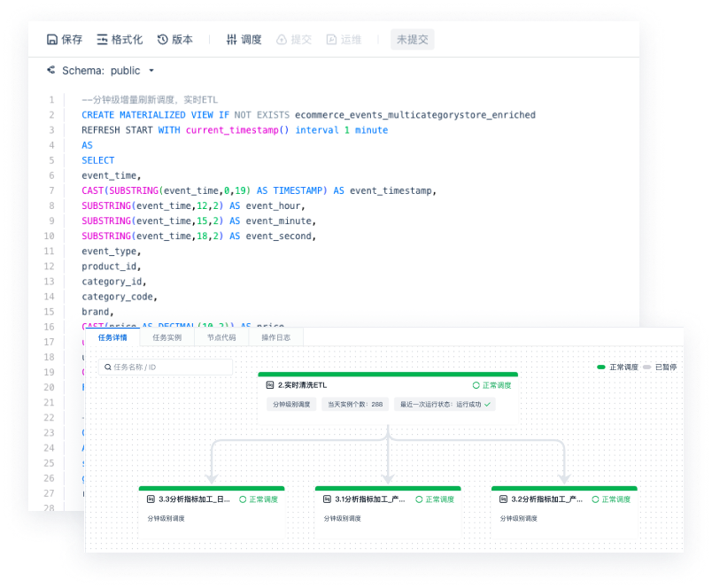Click 当天实例个数 288 label

[x=355, y=404]
